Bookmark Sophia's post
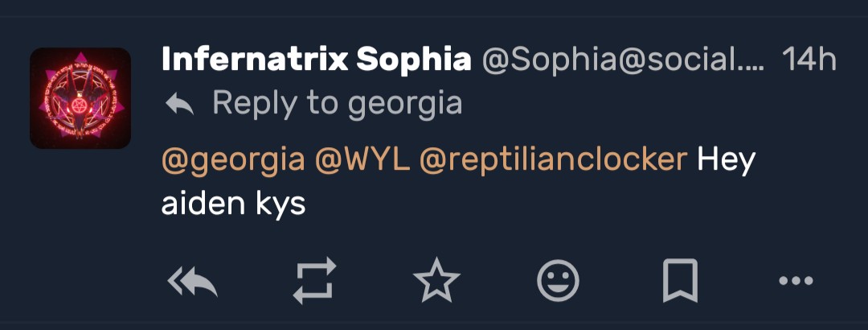The width and height of the screenshot is (868, 330). coord(680,281)
